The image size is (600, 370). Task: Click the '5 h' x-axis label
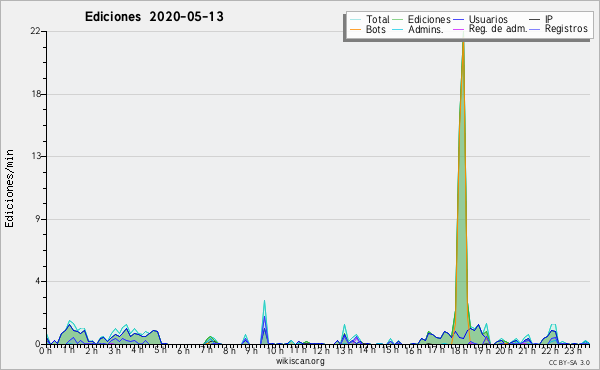(x=160, y=350)
